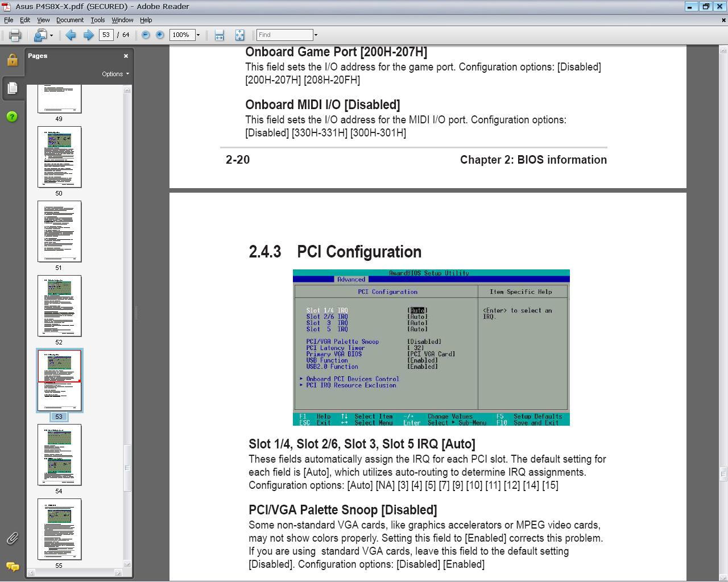Open the attachments paperclip panel
The image size is (728, 582).
pyautogui.click(x=12, y=538)
